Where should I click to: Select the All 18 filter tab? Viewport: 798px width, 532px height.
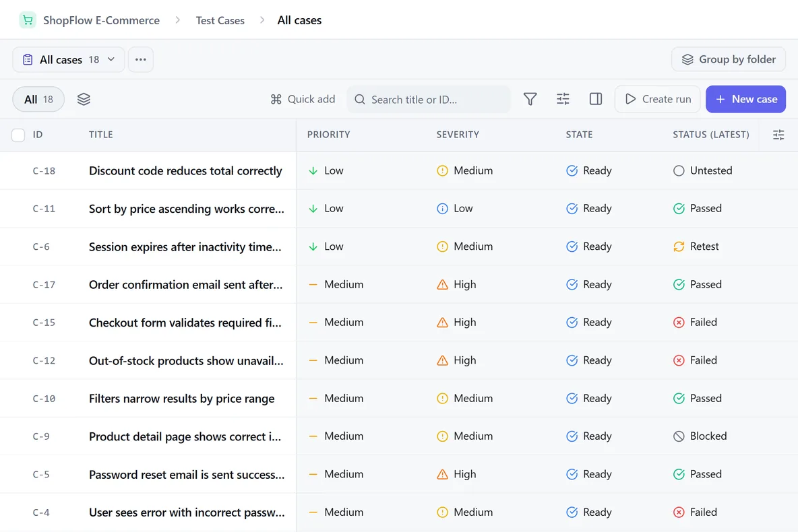tap(38, 99)
